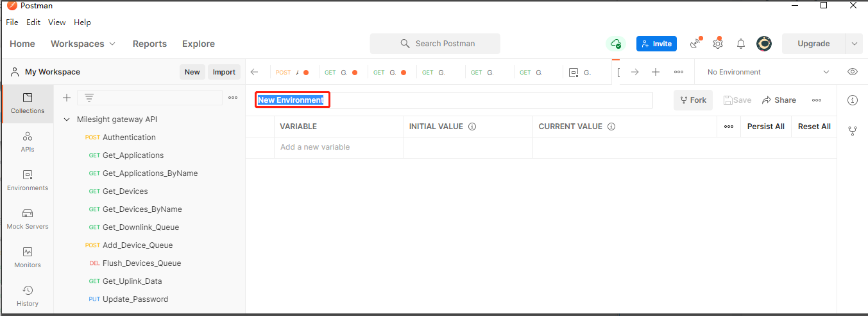Open the APIs sidebar panel
The width and height of the screenshot is (868, 316).
point(27,142)
